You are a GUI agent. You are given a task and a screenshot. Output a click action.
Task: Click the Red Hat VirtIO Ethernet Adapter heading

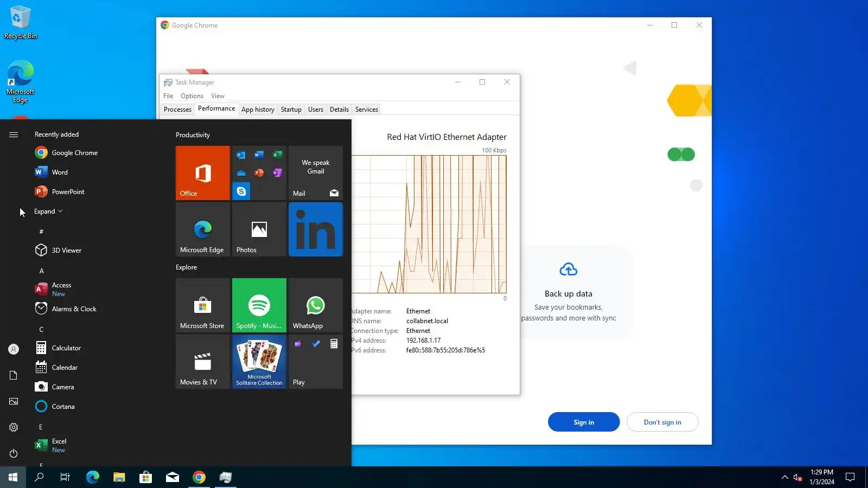click(446, 137)
